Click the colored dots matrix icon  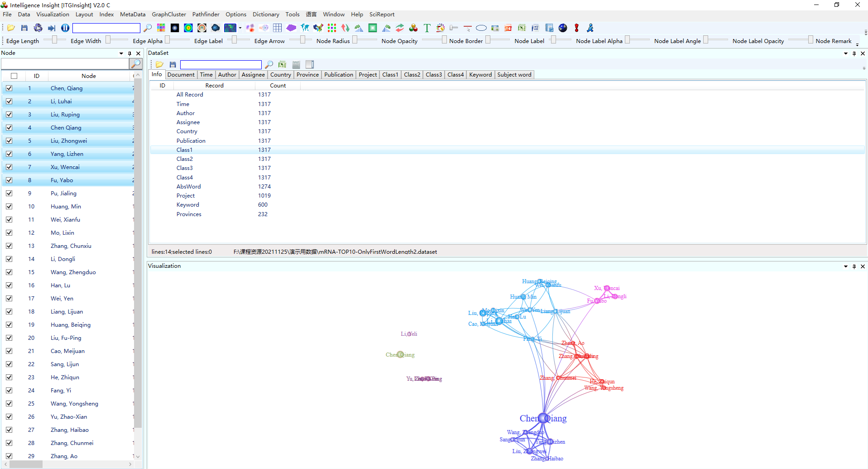tap(332, 28)
